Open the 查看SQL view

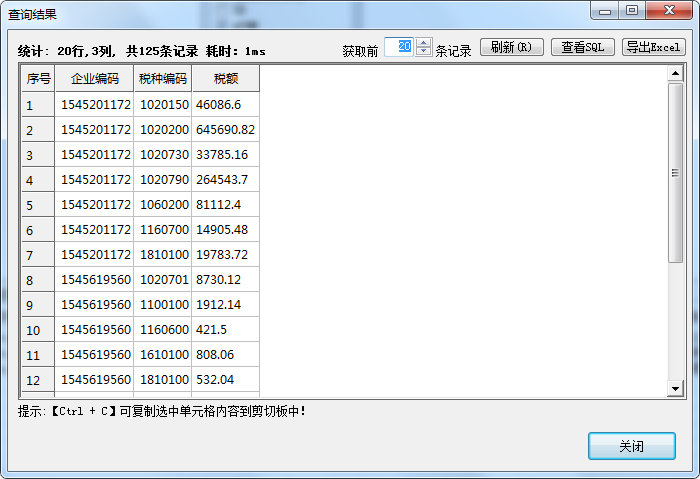point(582,47)
